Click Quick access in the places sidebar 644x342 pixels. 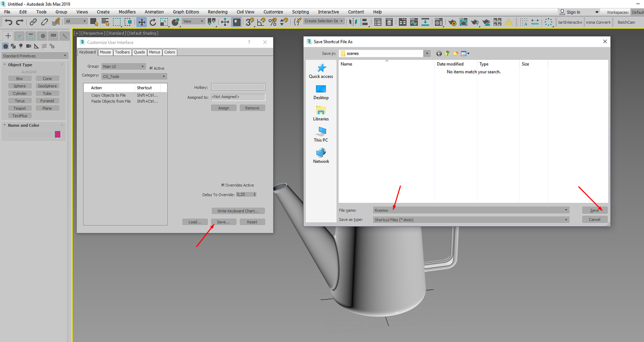coord(321,71)
